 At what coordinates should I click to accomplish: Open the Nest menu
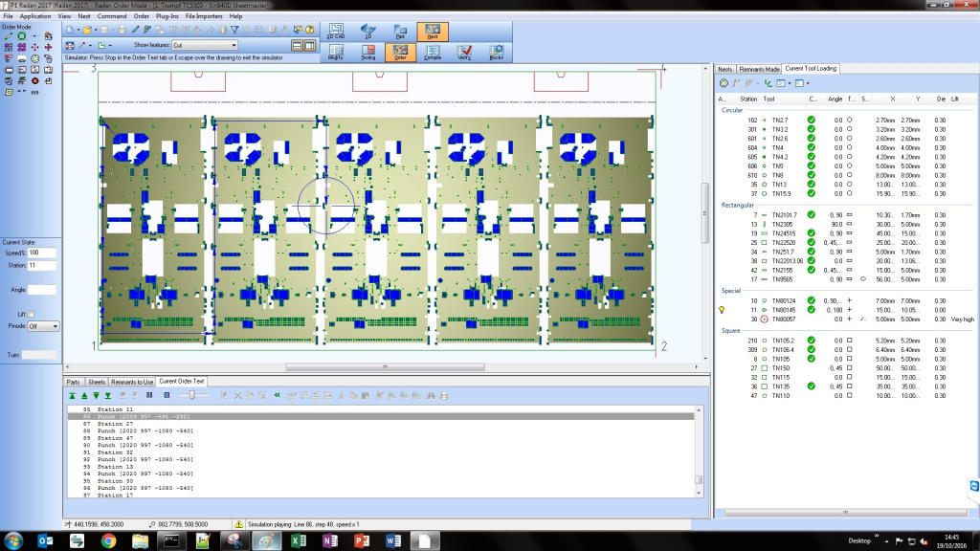coord(85,16)
